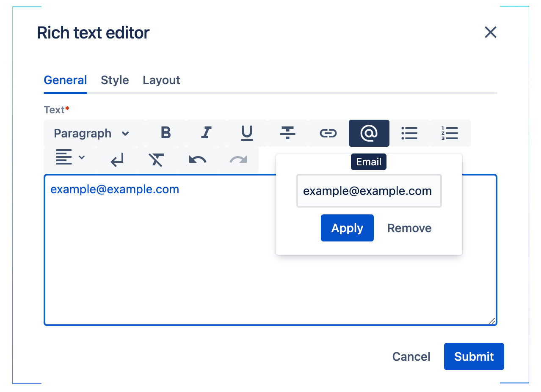Undo the last edit
Image resolution: width=541 pixels, height=392 pixels.
(x=197, y=160)
